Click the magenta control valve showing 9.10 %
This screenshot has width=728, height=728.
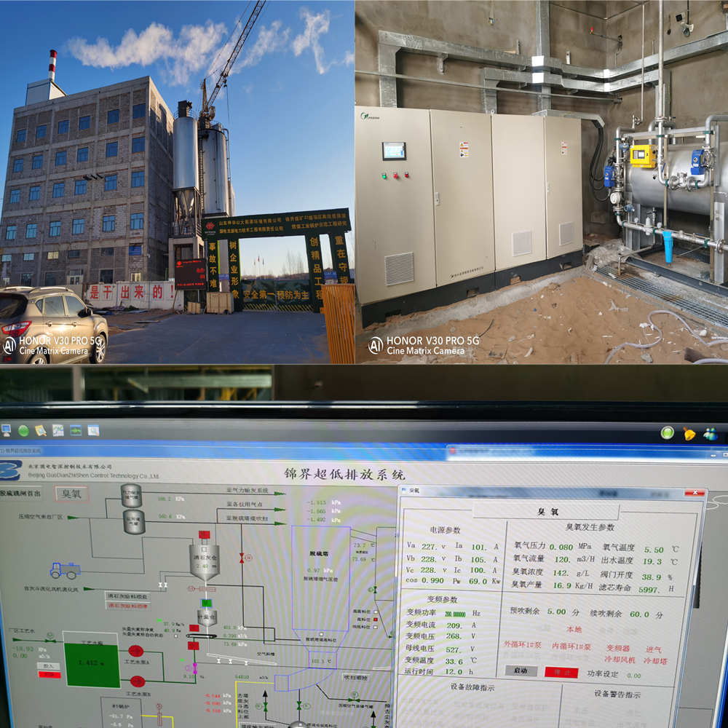(194, 668)
